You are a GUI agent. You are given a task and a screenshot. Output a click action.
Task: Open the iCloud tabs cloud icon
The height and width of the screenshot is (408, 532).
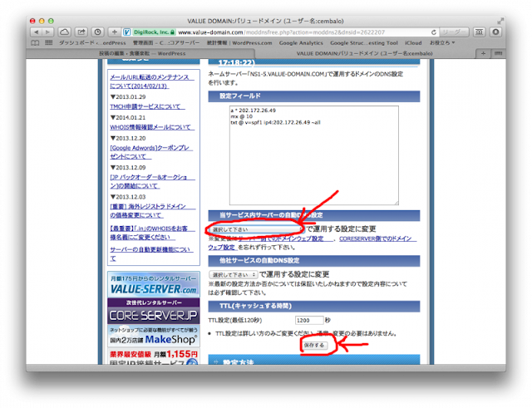pyautogui.click(x=65, y=32)
